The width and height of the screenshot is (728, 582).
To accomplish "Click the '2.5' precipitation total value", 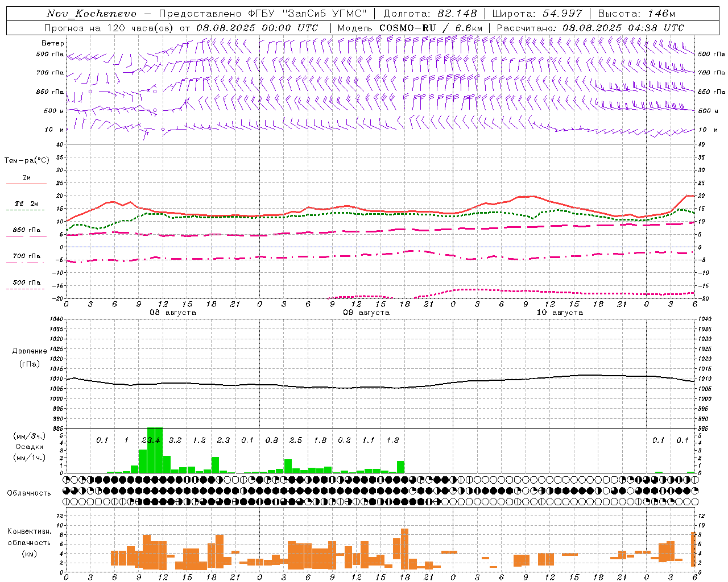I will click(x=296, y=440).
